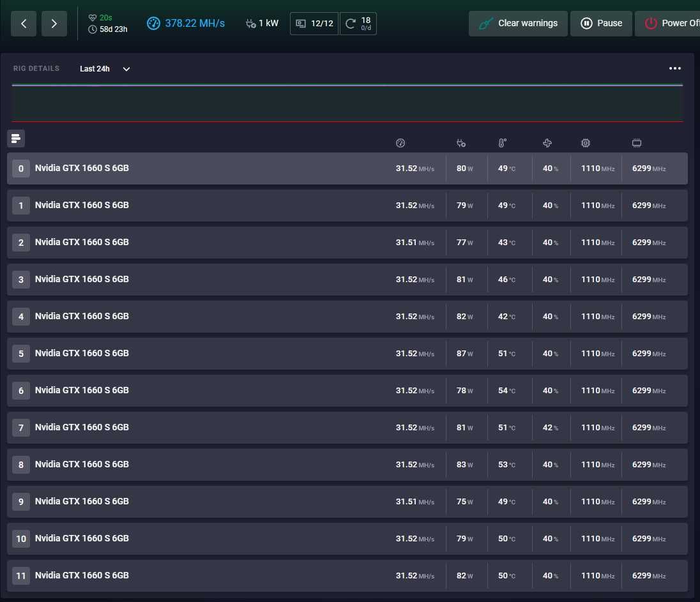Select GPU 5 Nvidia GTX 1660 S row
The width and height of the screenshot is (700, 602).
point(347,354)
